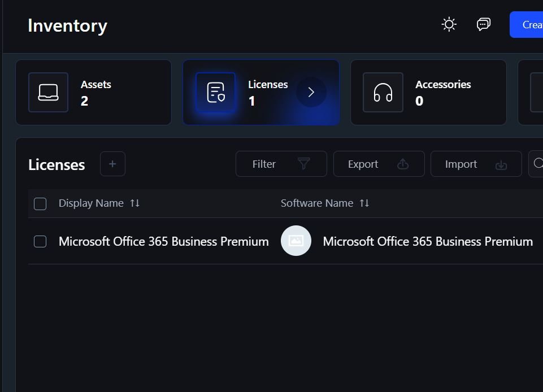Click the Export upload icon
543x392 pixels.
402,164
